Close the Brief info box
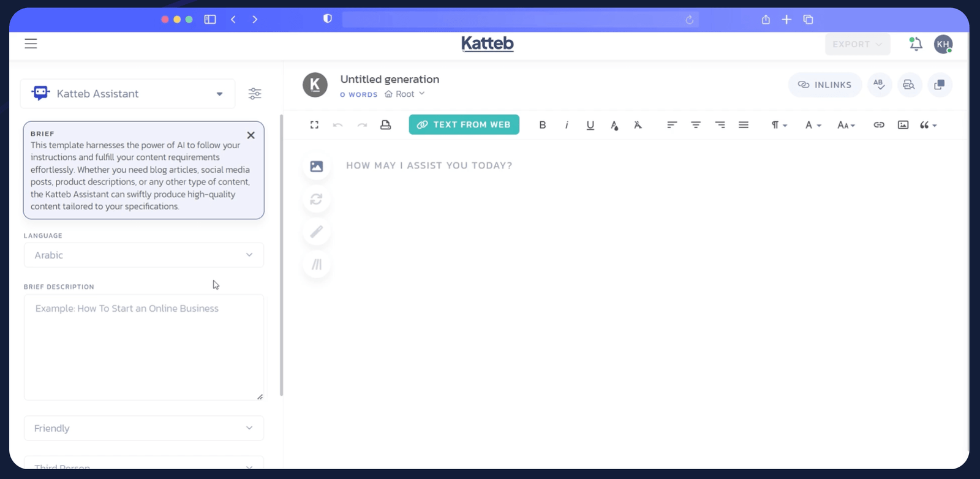The image size is (980, 479). tap(251, 135)
